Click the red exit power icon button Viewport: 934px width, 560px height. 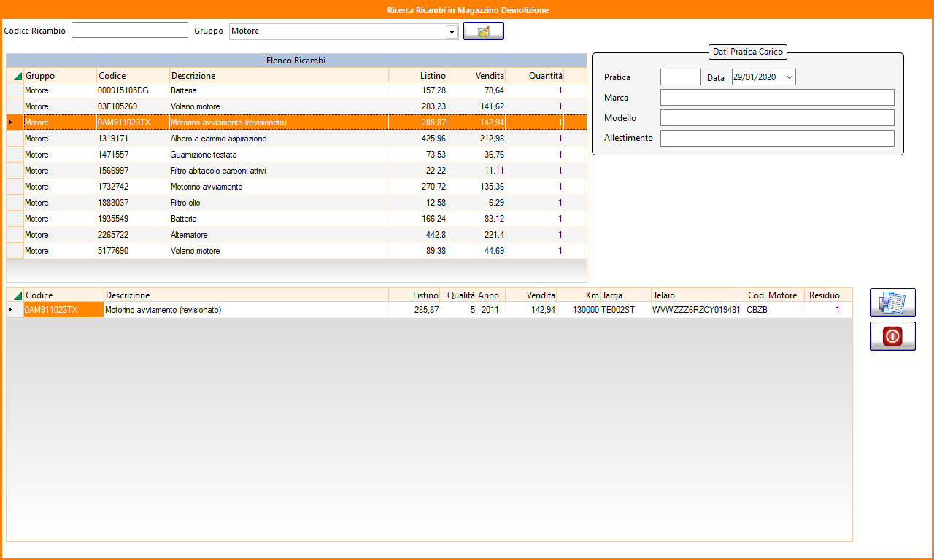[892, 336]
